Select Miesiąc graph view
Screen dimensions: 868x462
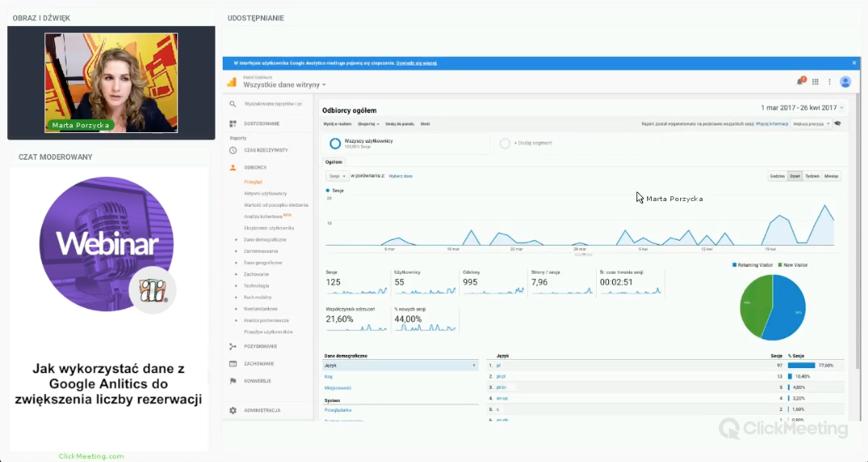832,176
